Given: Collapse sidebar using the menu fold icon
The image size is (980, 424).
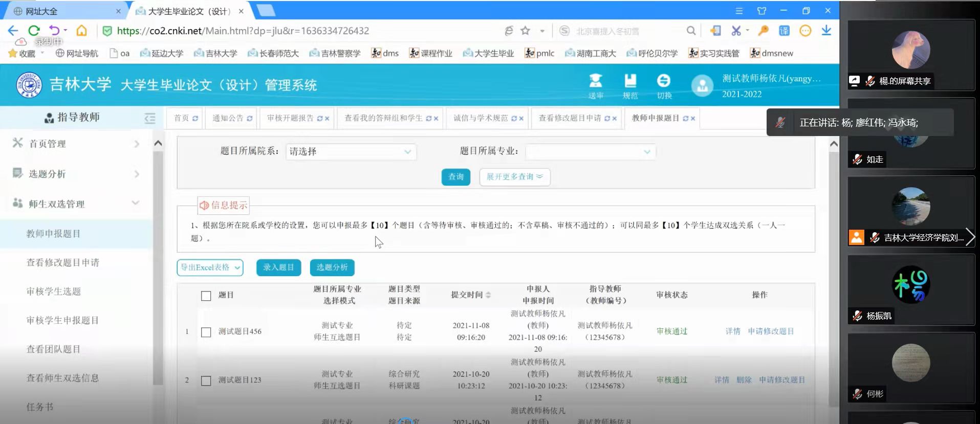Looking at the screenshot, I should pyautogui.click(x=149, y=118).
